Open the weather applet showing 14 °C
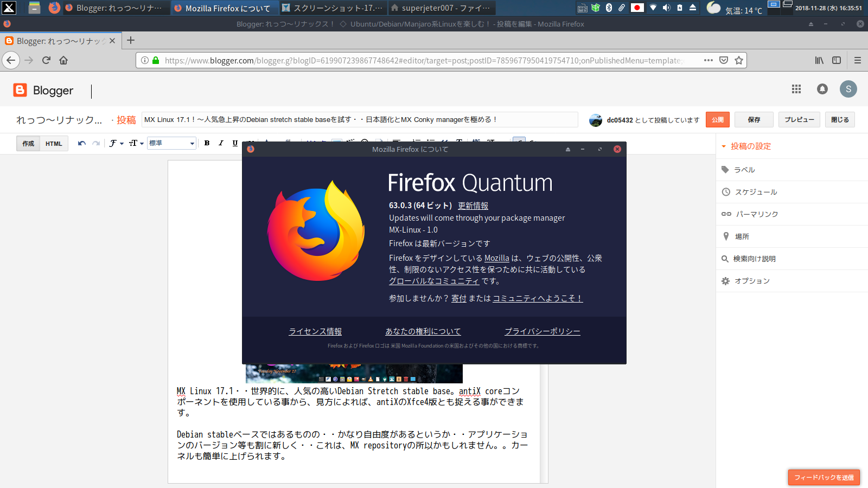The width and height of the screenshot is (868, 488). (x=735, y=8)
